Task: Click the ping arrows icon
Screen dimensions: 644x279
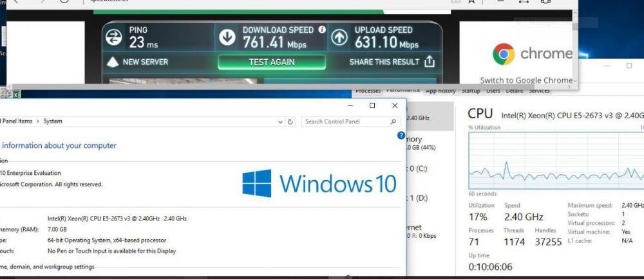Action: point(114,37)
